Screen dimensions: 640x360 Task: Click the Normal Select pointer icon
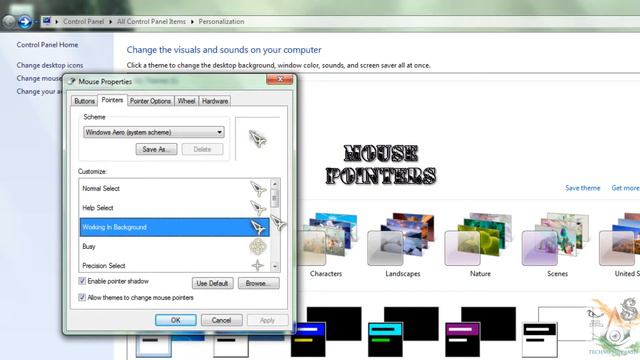tap(258, 189)
